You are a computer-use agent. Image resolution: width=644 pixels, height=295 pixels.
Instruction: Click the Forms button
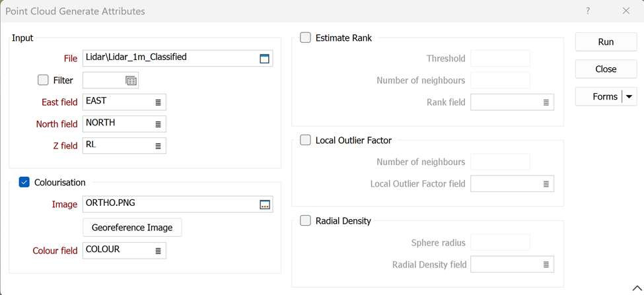(598, 97)
